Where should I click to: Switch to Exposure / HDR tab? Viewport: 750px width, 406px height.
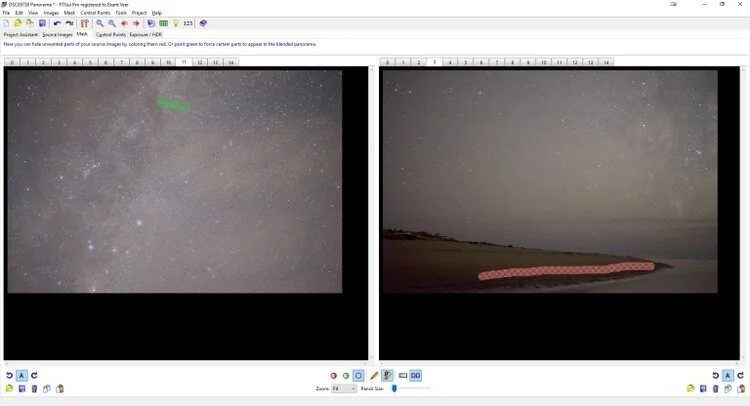tap(146, 34)
